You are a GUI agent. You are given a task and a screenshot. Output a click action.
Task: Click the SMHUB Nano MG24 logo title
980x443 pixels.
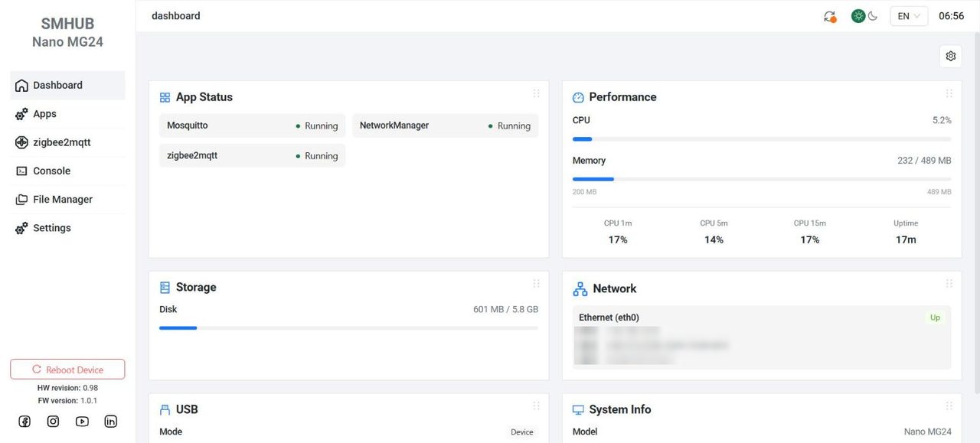coord(67,33)
